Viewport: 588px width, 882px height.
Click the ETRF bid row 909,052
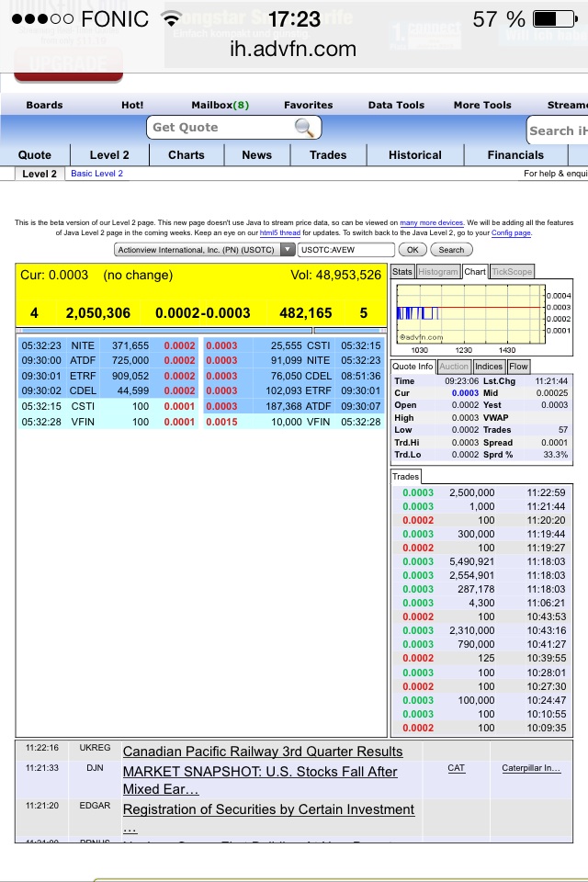pos(108,376)
